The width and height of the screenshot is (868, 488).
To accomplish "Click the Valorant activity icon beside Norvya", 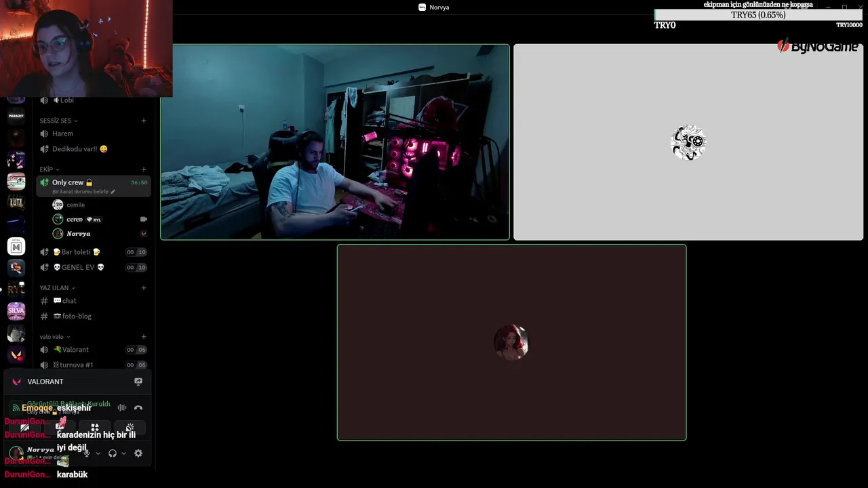I will pos(143,233).
